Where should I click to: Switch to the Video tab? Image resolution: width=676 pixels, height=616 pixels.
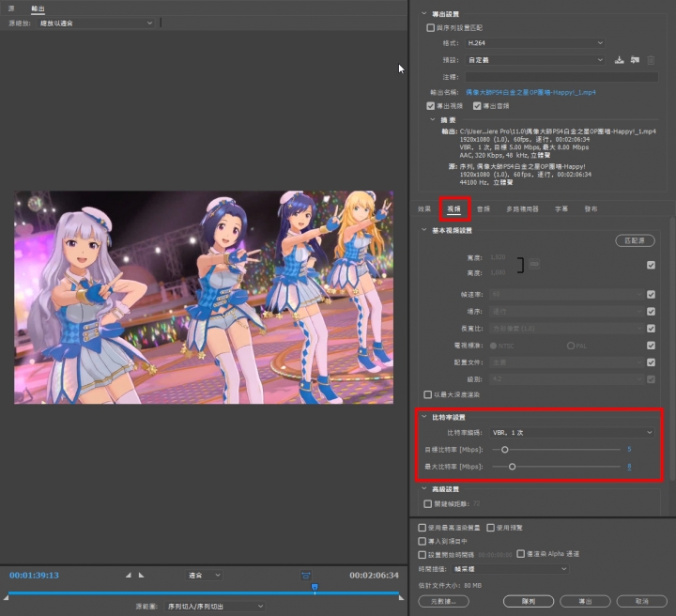tap(454, 209)
